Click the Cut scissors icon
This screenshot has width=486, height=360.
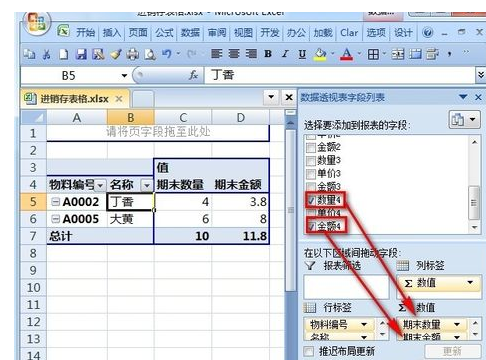coord(46,54)
